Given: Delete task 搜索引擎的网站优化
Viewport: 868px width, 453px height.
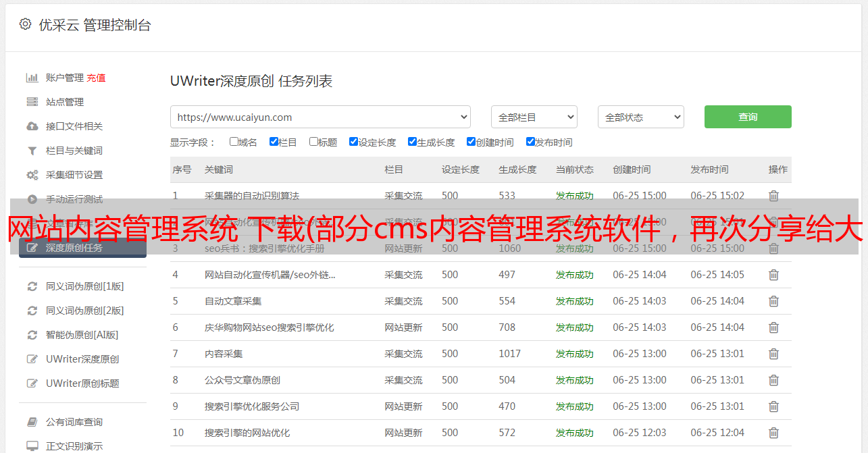Looking at the screenshot, I should (x=773, y=433).
